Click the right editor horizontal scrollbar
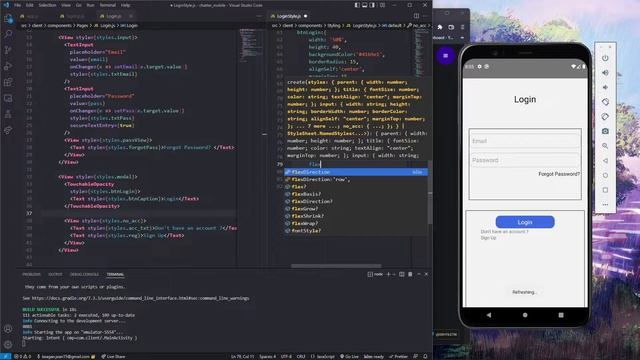The height and width of the screenshot is (360, 640). click(336, 266)
